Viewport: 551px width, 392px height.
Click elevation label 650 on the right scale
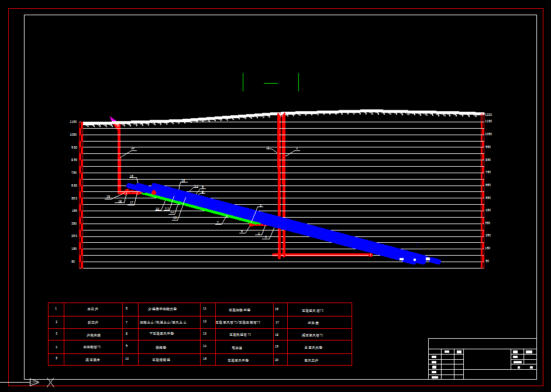click(x=488, y=185)
